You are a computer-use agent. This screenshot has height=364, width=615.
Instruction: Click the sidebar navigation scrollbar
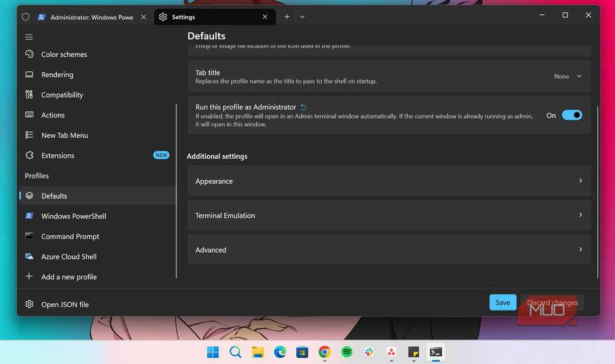[x=177, y=191]
